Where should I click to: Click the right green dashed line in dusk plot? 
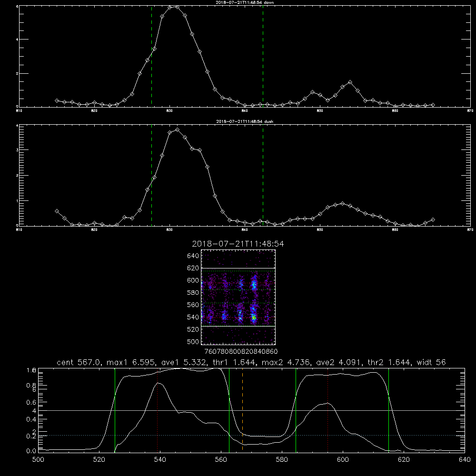[263, 175]
